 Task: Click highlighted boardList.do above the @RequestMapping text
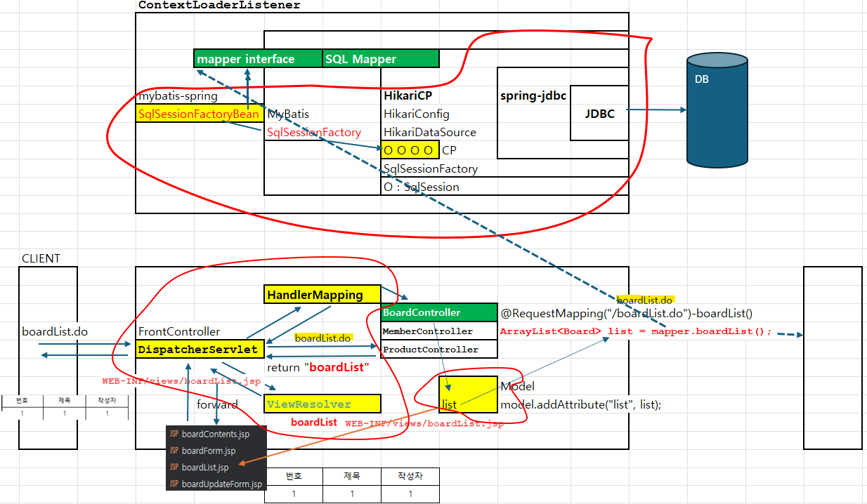645,299
